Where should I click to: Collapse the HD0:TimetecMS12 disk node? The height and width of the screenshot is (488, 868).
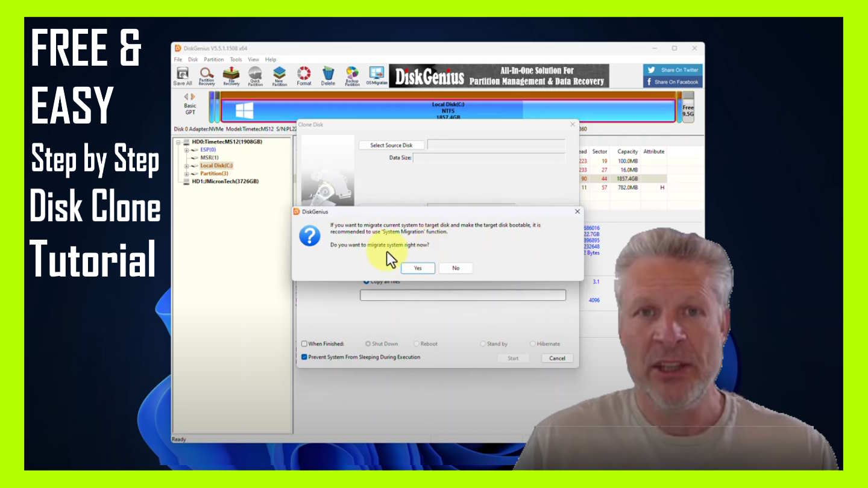pos(178,142)
